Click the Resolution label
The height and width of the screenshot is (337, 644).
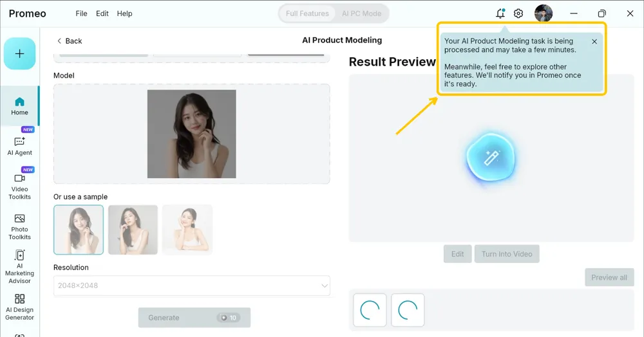[71, 268]
